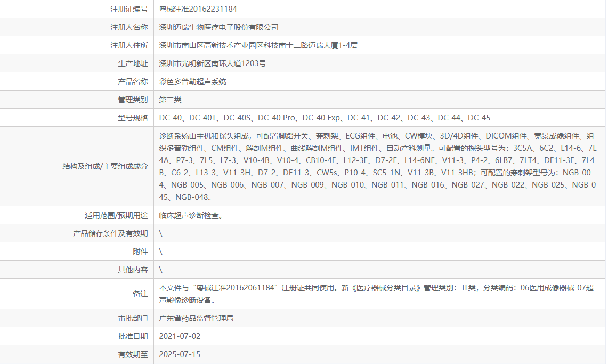Select model list starting with DC-40、DC-40T
The width and height of the screenshot is (608, 364).
(325, 117)
